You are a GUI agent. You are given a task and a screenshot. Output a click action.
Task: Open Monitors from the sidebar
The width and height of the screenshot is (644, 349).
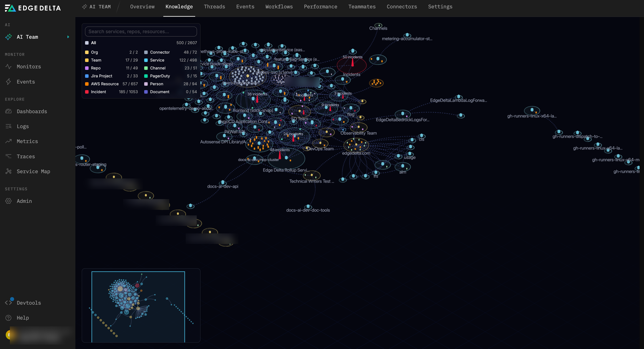pyautogui.click(x=29, y=67)
